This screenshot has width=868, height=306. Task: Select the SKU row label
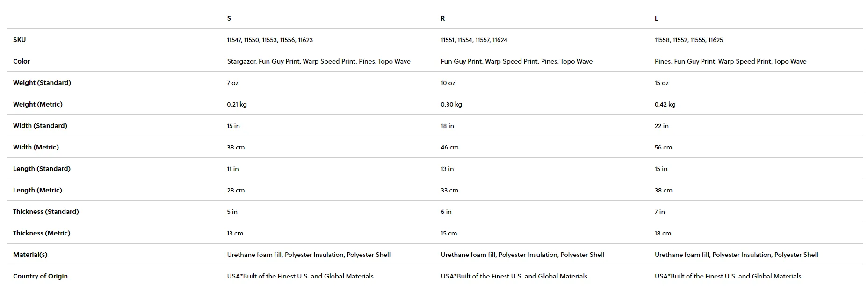coord(20,40)
